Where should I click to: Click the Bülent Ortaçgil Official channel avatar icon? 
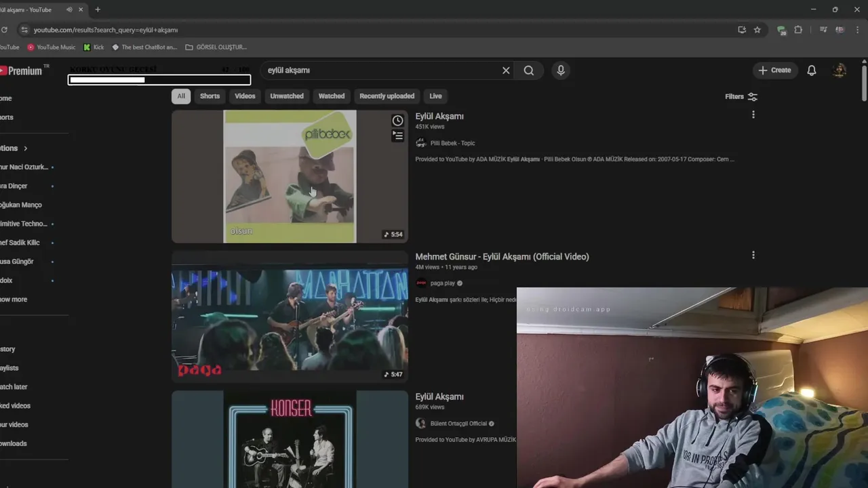click(420, 424)
